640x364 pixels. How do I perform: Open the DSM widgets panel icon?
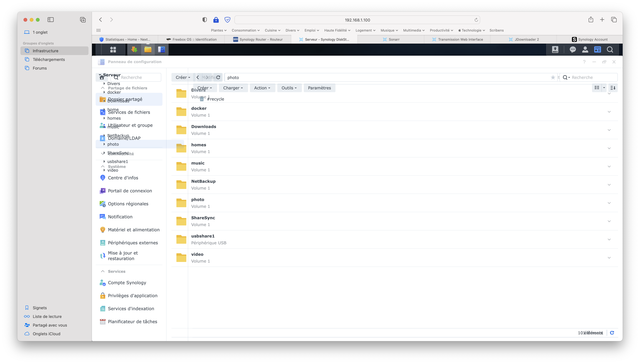click(x=597, y=49)
